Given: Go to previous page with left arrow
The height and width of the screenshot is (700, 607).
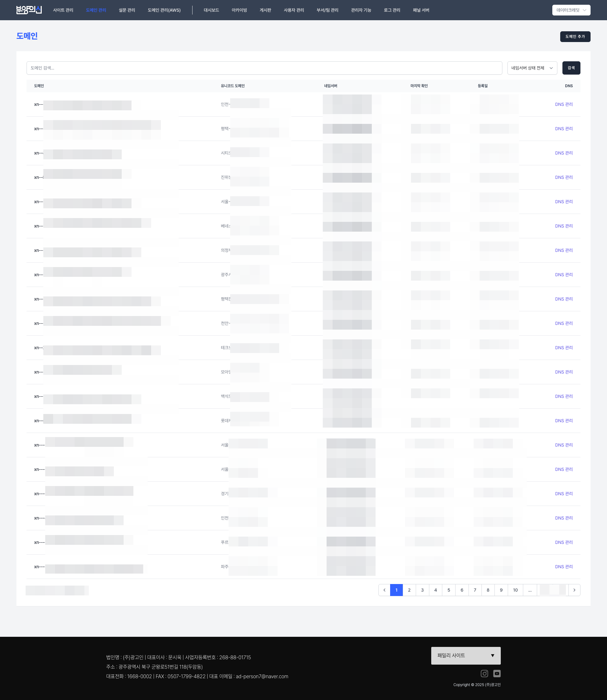Looking at the screenshot, I should point(384,590).
